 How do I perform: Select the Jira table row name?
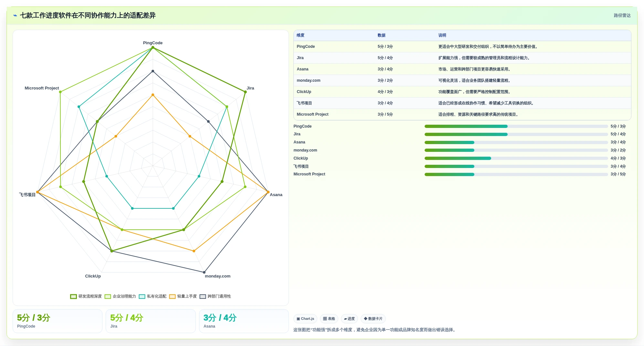(x=300, y=58)
